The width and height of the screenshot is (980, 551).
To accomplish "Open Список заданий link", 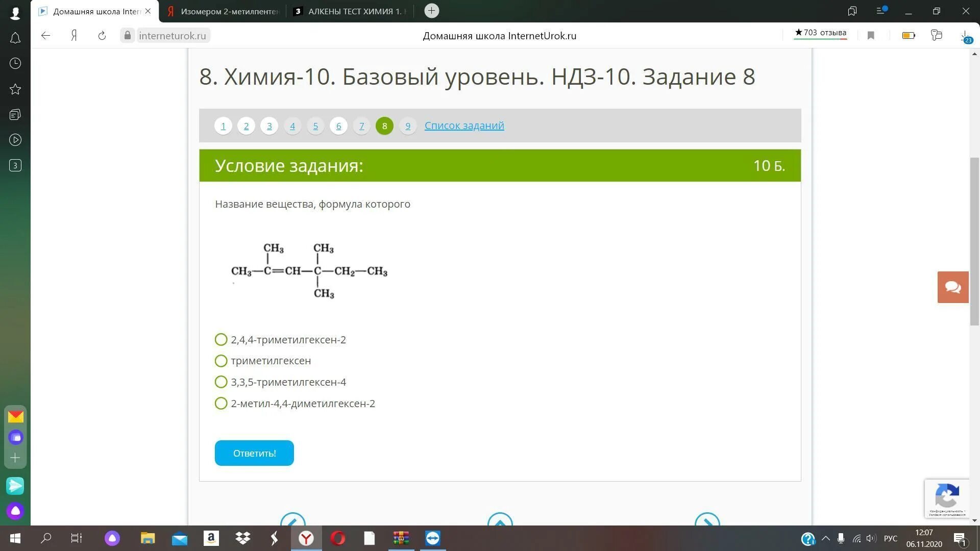I will pyautogui.click(x=464, y=126).
